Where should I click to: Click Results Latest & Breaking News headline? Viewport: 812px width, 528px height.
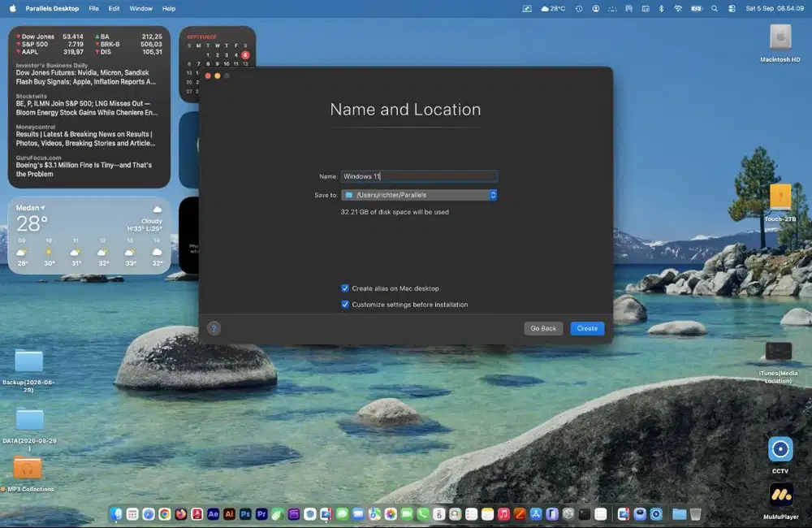click(x=85, y=138)
